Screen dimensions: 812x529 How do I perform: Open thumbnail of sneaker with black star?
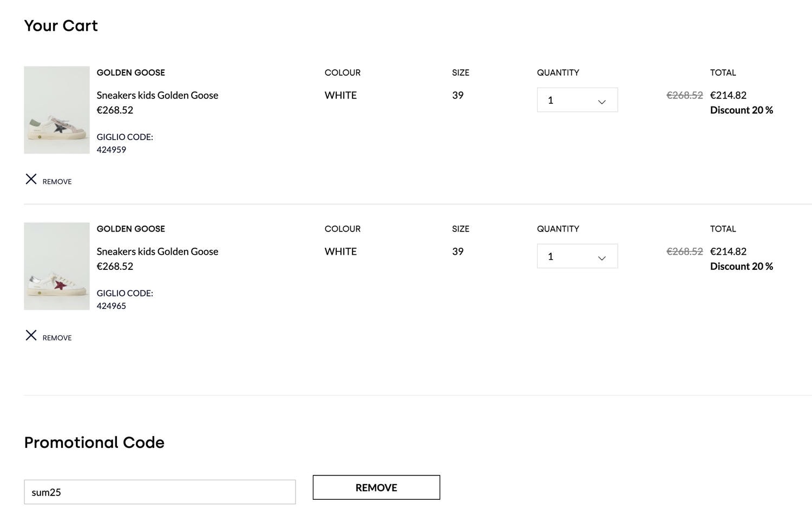coord(57,110)
